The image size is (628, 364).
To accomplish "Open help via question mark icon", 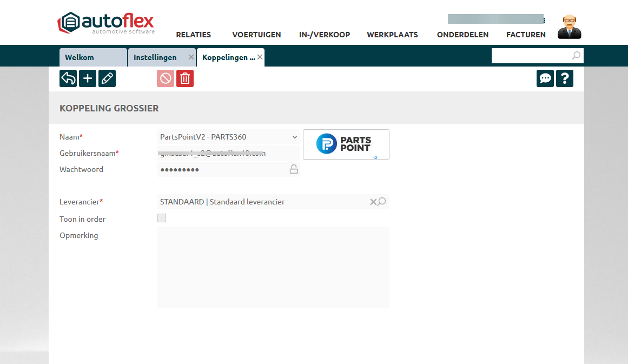I will 565,78.
